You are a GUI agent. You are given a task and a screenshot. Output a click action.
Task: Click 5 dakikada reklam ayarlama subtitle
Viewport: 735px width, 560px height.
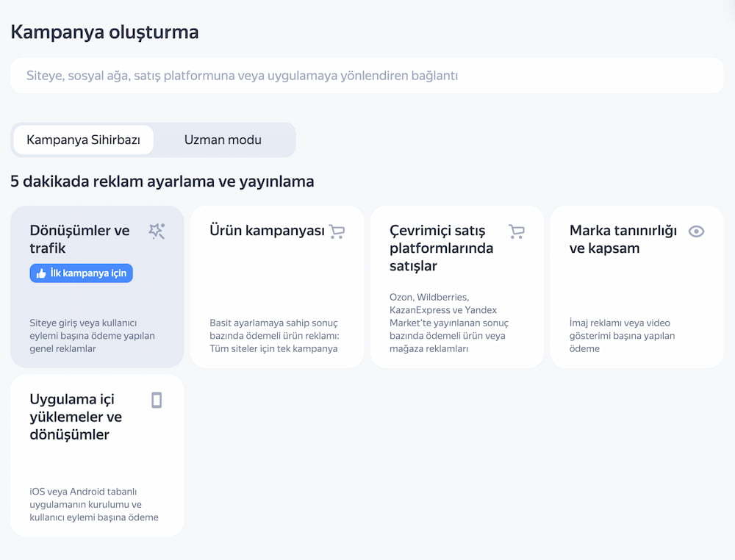tap(162, 182)
